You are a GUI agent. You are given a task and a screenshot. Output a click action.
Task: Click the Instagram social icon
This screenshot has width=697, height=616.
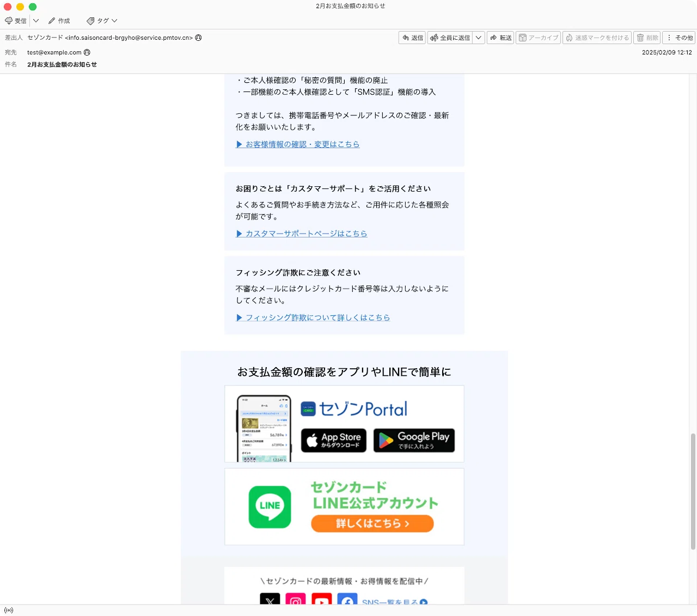(296, 599)
